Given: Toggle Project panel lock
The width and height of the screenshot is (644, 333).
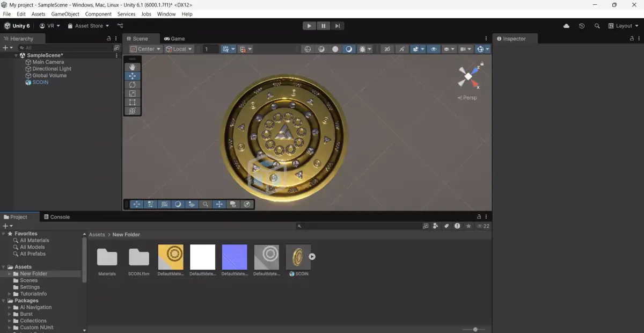Looking at the screenshot, I should coord(479,217).
